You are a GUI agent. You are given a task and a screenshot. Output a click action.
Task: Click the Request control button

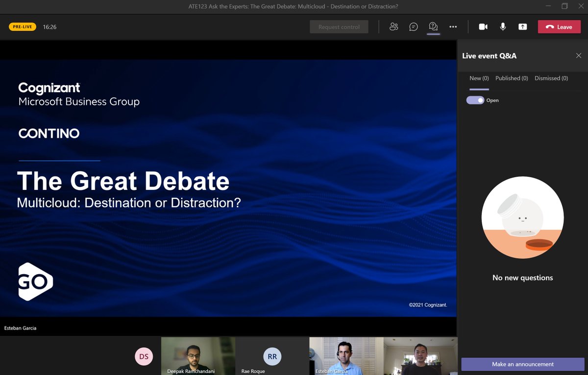339,27
